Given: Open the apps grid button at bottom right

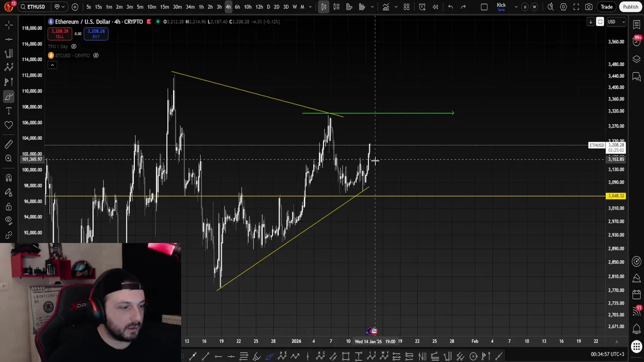Looking at the screenshot, I should 636,347.
